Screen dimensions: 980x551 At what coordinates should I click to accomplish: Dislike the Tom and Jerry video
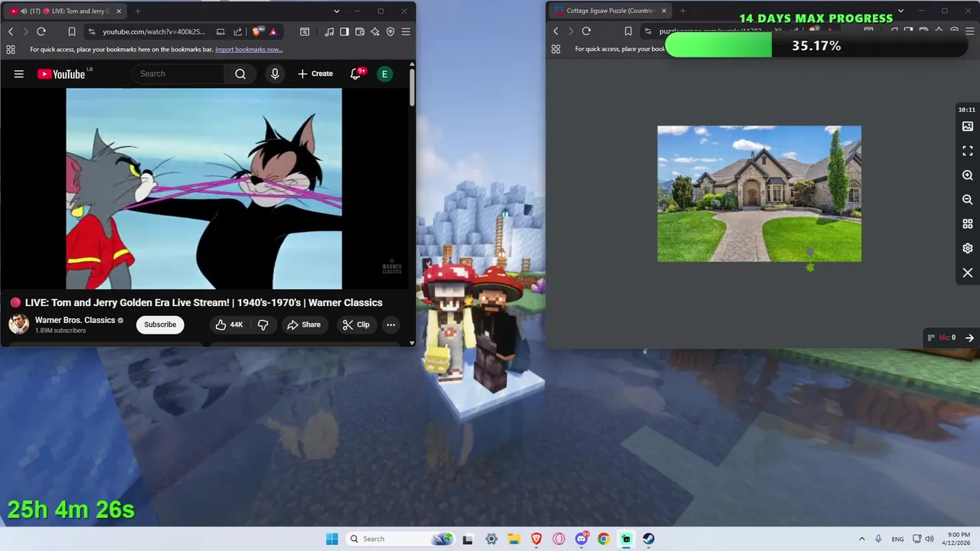coord(263,324)
